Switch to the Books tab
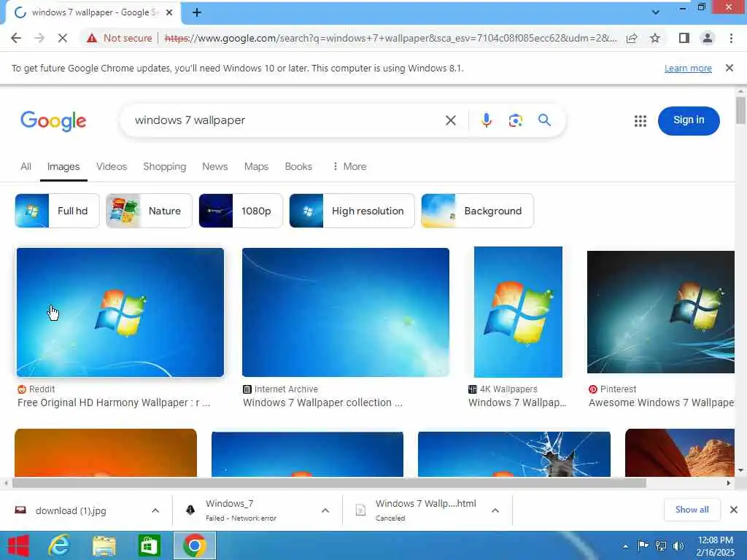Screen dimensions: 747x560 (298, 167)
